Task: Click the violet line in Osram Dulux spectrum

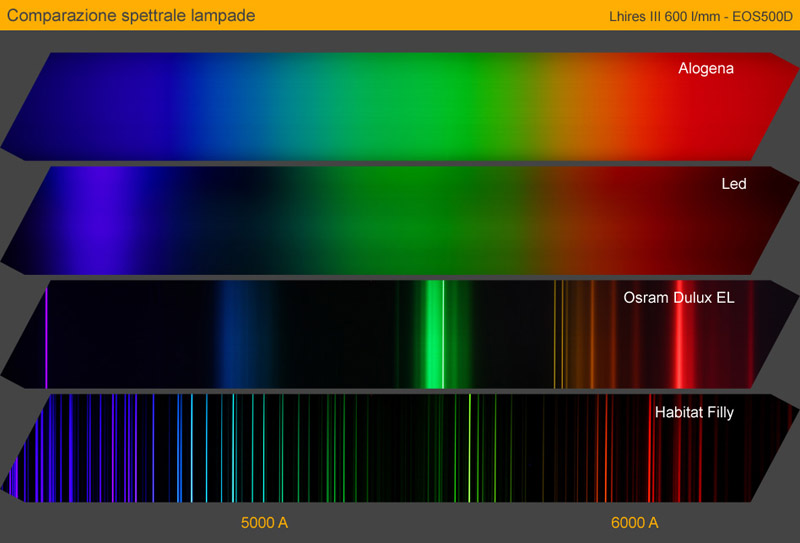Action: tap(46, 337)
